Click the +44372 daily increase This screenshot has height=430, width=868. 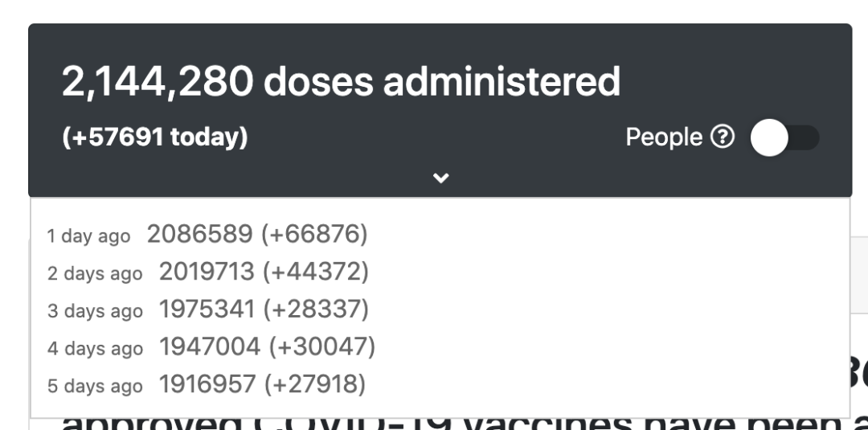(x=316, y=272)
